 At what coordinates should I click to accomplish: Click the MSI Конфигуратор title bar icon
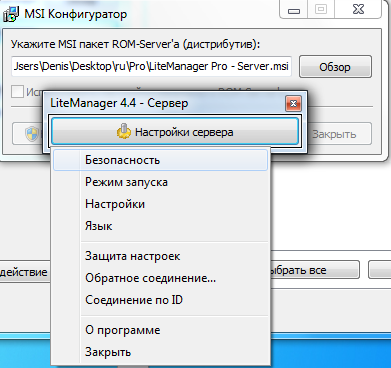coord(11,14)
